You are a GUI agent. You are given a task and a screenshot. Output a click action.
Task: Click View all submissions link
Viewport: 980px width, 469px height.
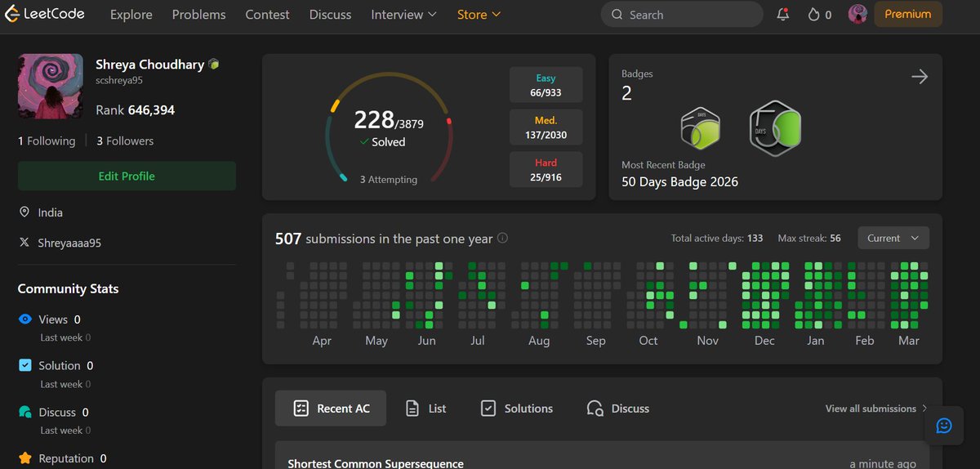click(x=876, y=409)
